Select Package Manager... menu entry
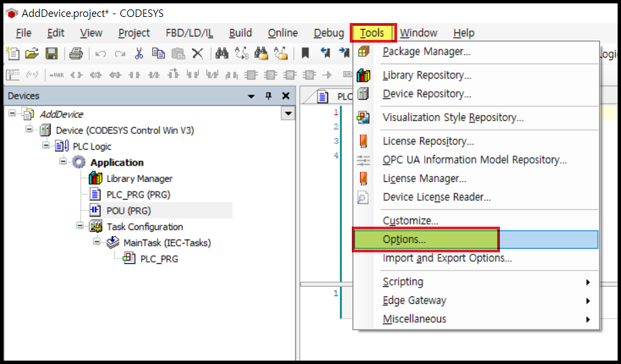 tap(476, 51)
